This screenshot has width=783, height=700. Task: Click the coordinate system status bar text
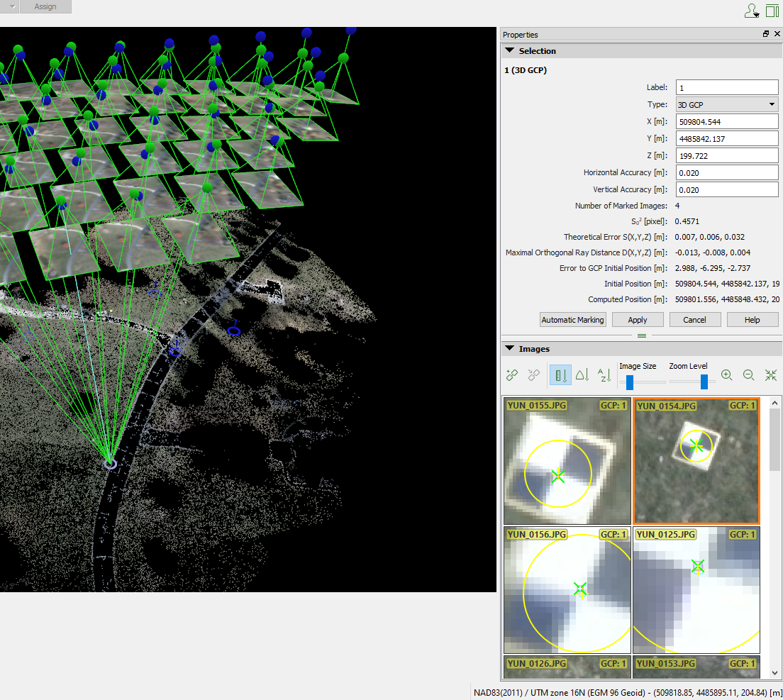pyautogui.click(x=628, y=692)
